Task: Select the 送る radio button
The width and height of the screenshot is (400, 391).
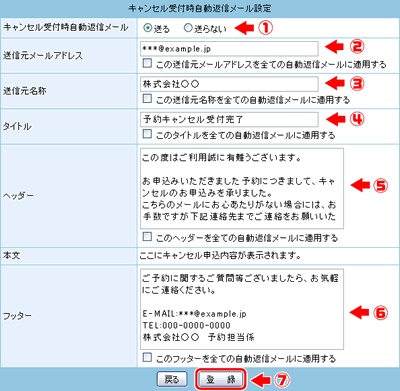Action: (148, 28)
